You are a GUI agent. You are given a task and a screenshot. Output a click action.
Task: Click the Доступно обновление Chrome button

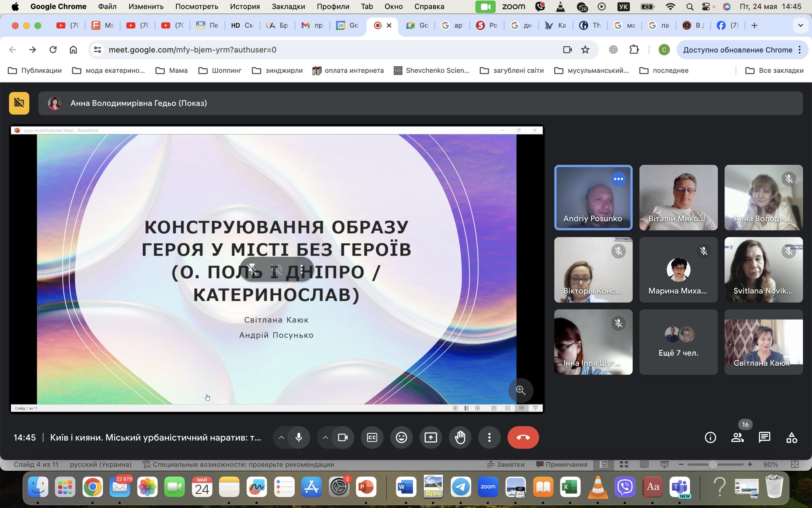coord(737,50)
